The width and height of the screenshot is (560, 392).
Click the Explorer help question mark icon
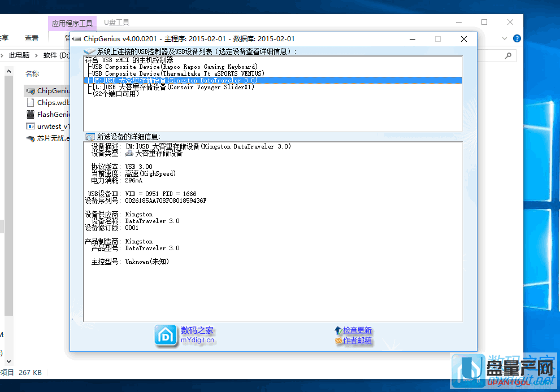click(x=516, y=38)
